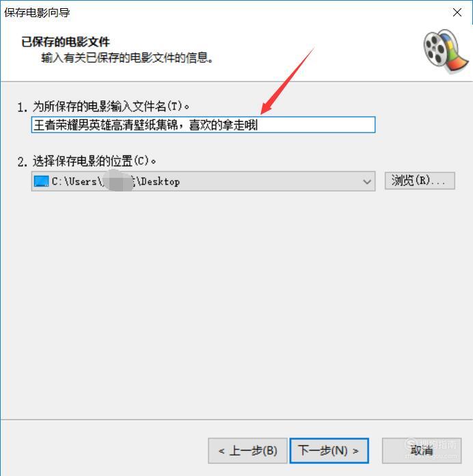Click the blurred username part of the path
The height and width of the screenshot is (476, 473).
click(118, 181)
